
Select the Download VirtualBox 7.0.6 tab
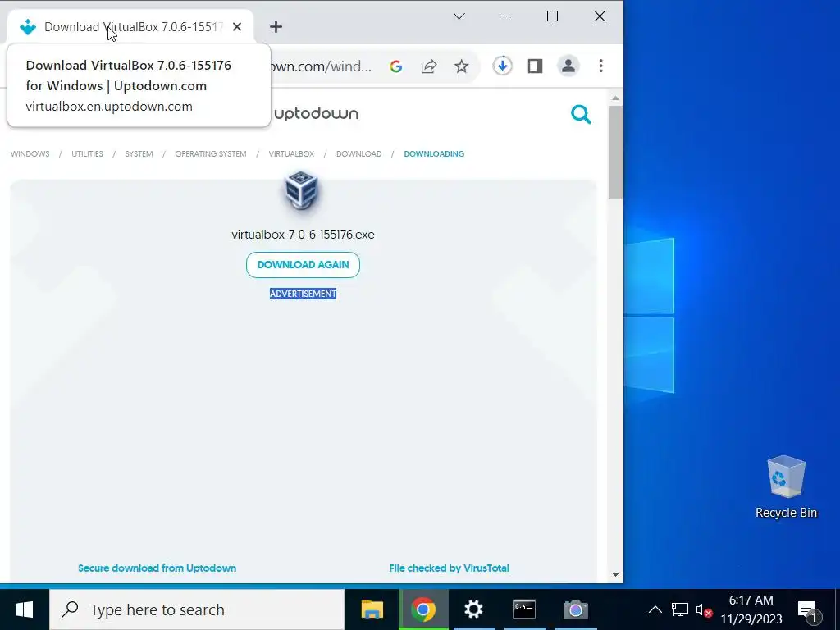pyautogui.click(x=130, y=27)
